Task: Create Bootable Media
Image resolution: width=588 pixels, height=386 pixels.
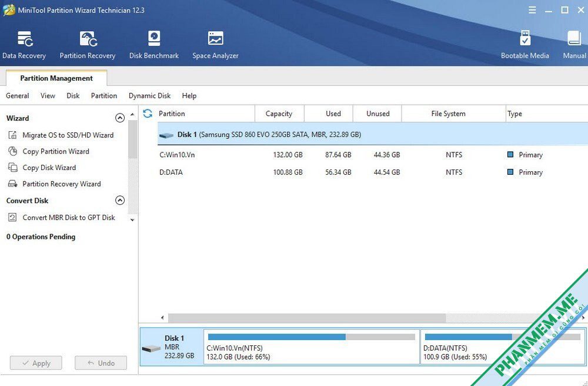Action: pyautogui.click(x=524, y=45)
